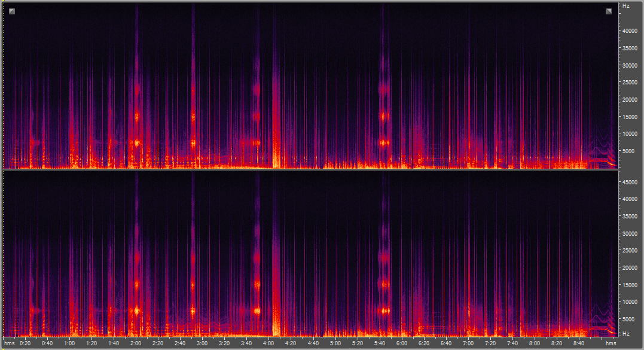Click the fade-out handle icon at top-right corner
644x350 pixels.
pyautogui.click(x=609, y=11)
